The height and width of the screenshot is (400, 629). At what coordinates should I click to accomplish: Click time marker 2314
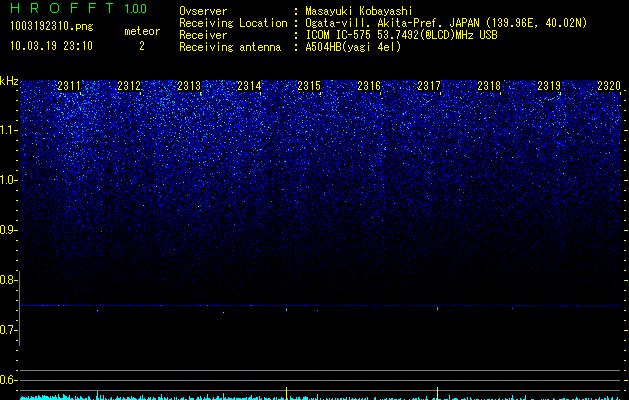coord(249,86)
